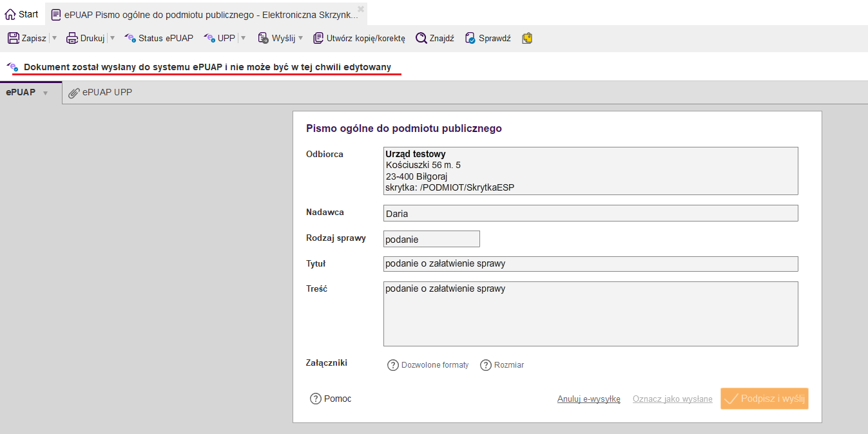The height and width of the screenshot is (434, 868).
Task: Click the Rozmiar help icon
Action: tap(485, 365)
